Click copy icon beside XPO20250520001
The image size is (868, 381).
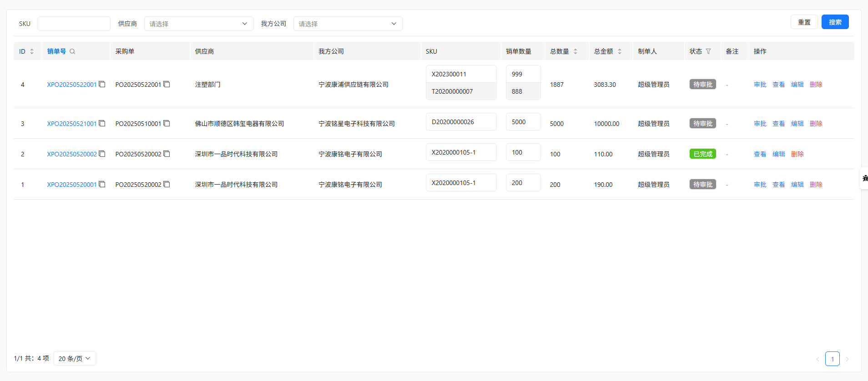[x=102, y=184]
